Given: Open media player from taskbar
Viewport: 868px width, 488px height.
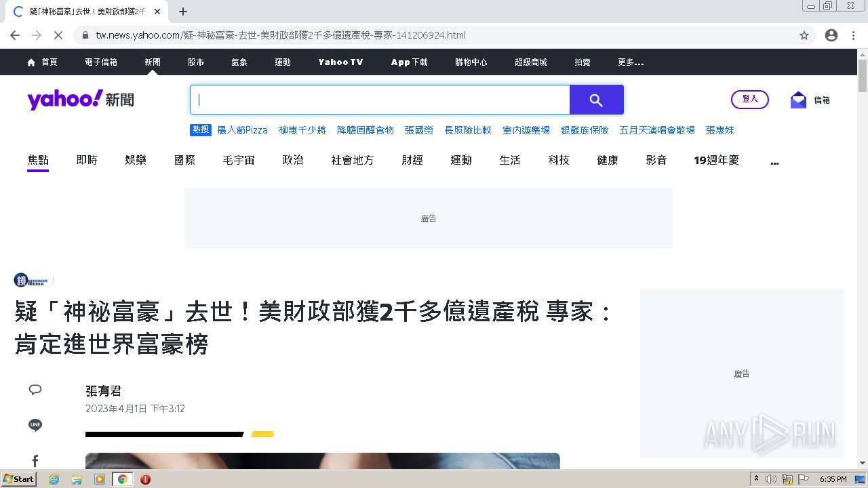Looking at the screenshot, I should coord(100,479).
